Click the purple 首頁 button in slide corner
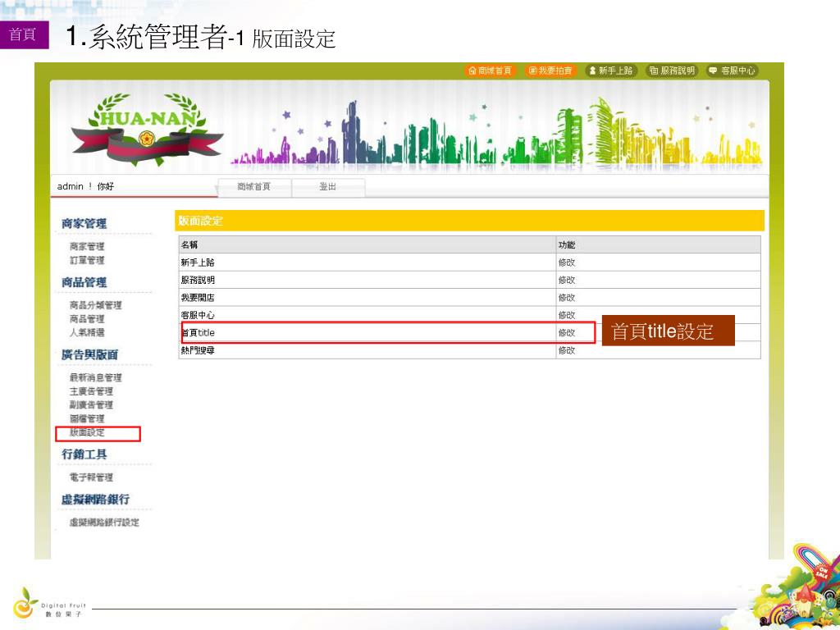Viewport: 840px width, 630px height. click(24, 34)
